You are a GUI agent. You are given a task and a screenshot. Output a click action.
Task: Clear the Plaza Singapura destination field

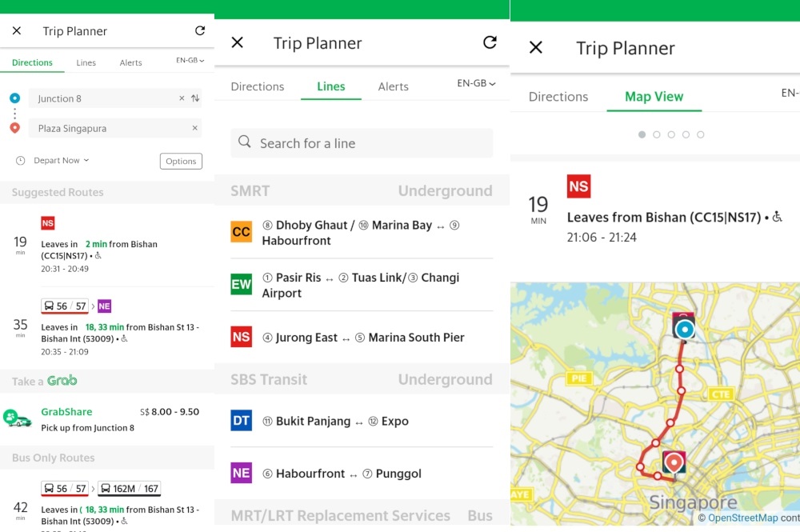click(x=194, y=128)
